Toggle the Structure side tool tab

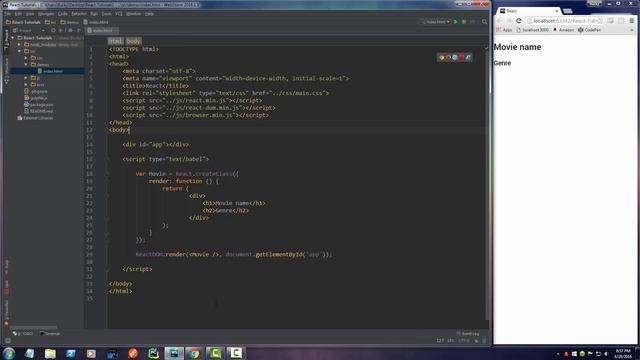pyautogui.click(x=6, y=71)
